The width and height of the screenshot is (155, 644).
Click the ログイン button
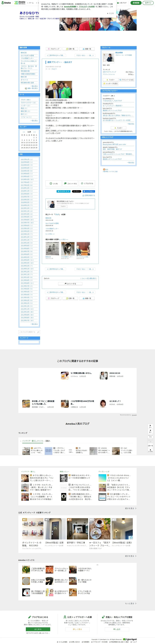148,3
